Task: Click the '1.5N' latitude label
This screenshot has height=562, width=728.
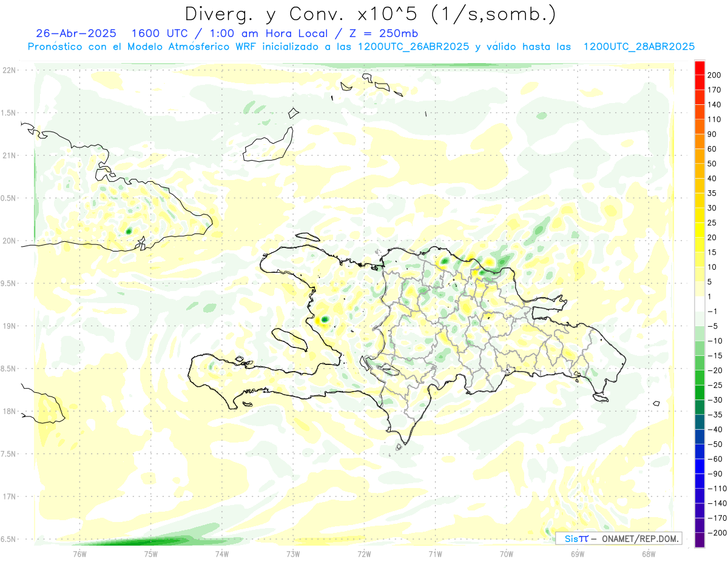Action: point(9,113)
